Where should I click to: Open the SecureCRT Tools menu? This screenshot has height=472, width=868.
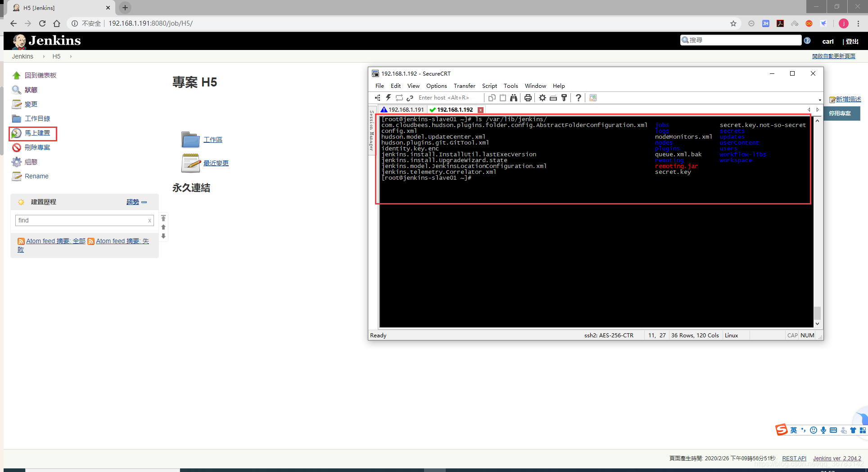pyautogui.click(x=511, y=86)
